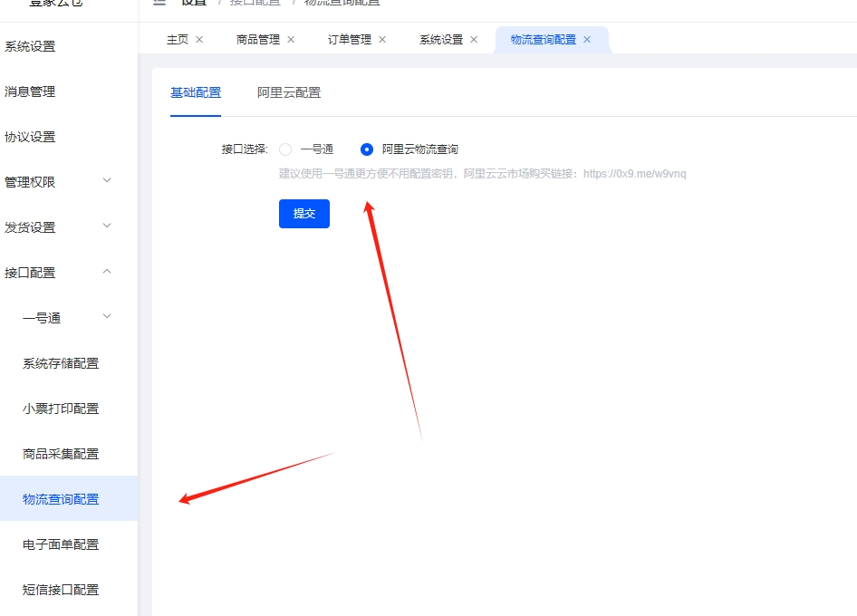Expand the 一号通 submenu chevron
This screenshot has height=616, width=857.
(x=107, y=316)
